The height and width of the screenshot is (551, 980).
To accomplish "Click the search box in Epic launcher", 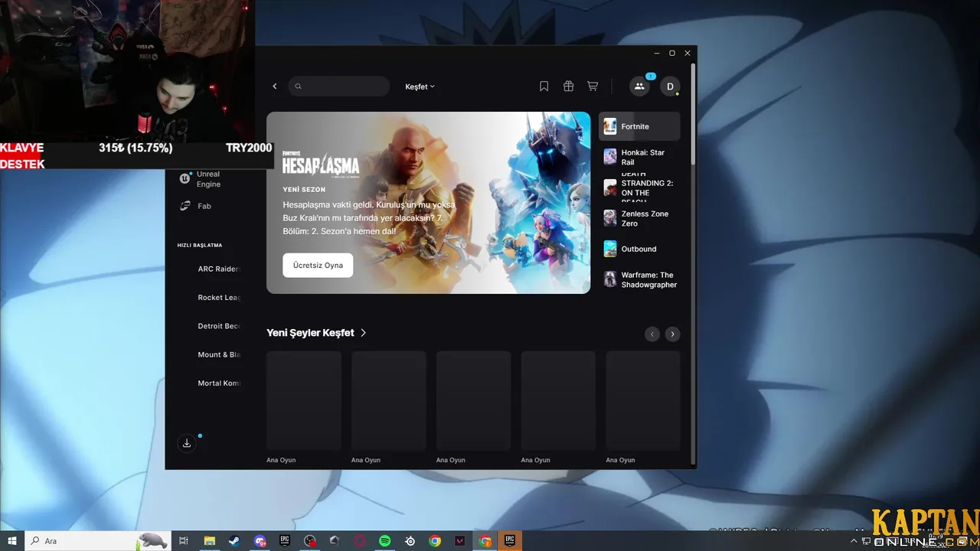I will click(339, 86).
